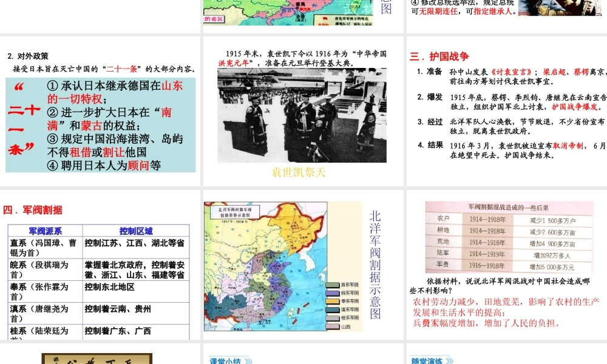Open the 对外政策 slide thumbnail

(x=100, y=111)
